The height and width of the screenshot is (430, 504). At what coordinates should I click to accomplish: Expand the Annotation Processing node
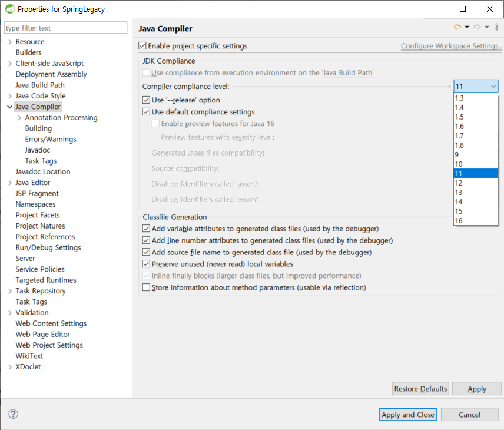[x=19, y=118]
